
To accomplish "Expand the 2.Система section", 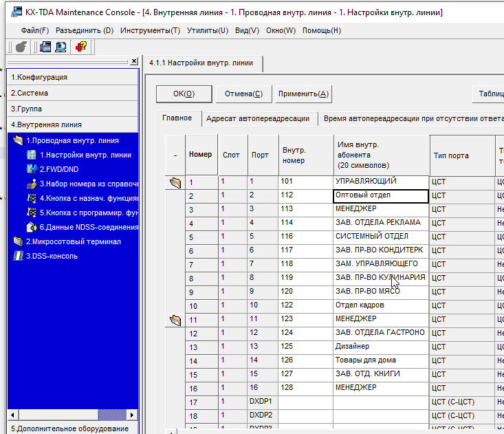I will coord(73,93).
